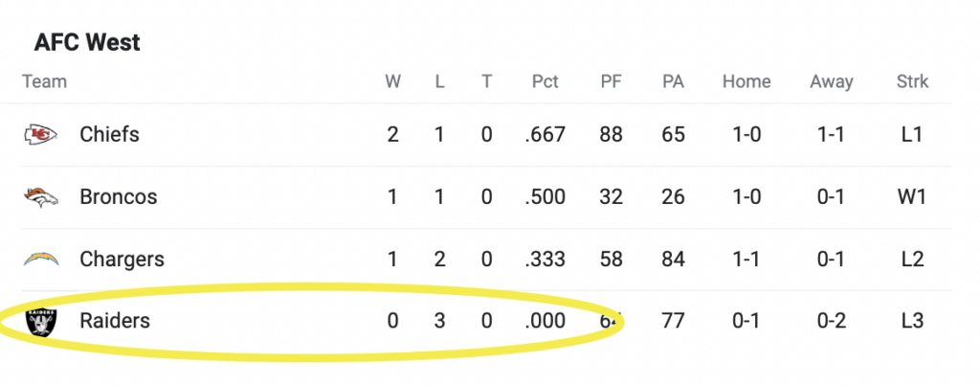Click the PA column header
Image resolution: width=980 pixels, height=386 pixels.
tap(673, 82)
